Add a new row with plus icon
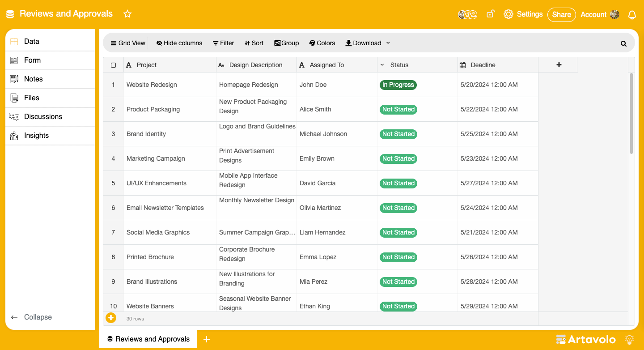Screen dimensions: 644x350 pos(111,318)
